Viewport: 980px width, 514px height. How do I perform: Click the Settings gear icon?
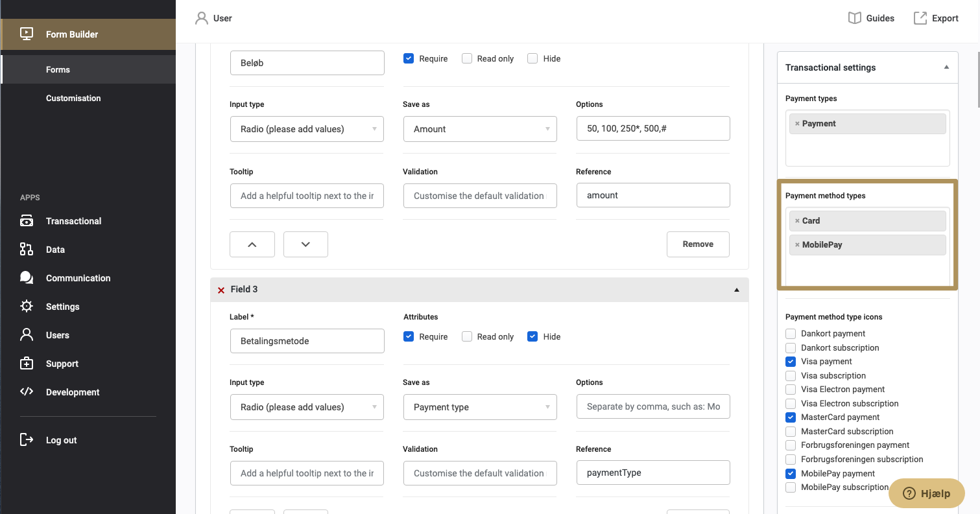(27, 307)
